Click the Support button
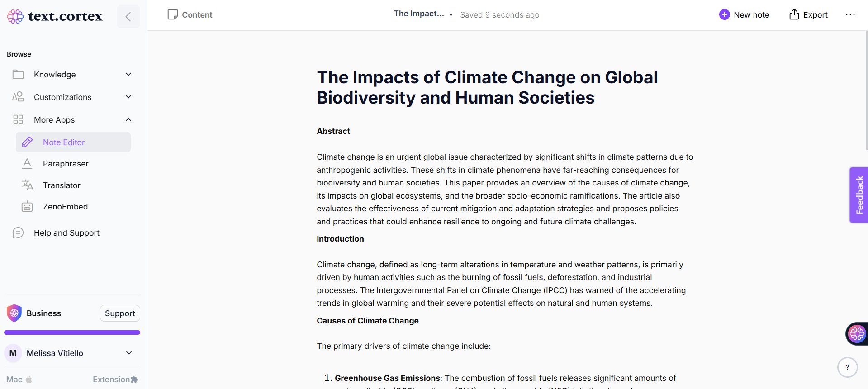 (x=120, y=313)
